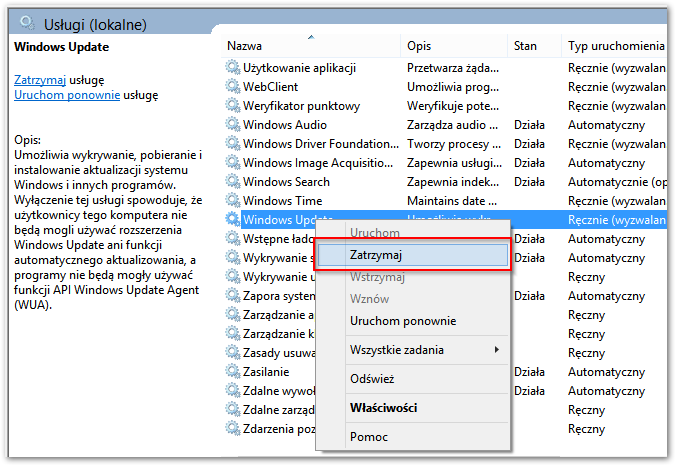The image size is (676, 466).
Task: Select the WebClient service name
Action: click(270, 87)
